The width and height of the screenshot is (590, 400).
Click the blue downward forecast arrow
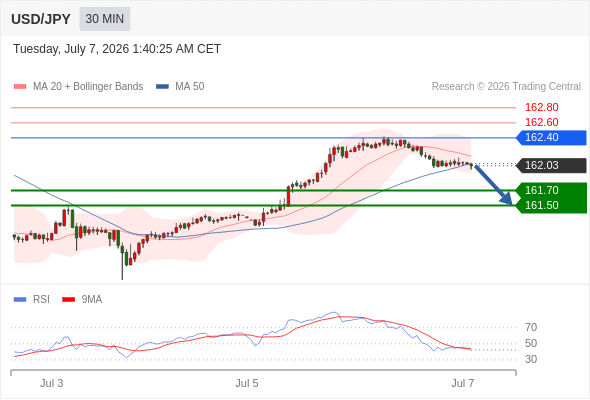click(493, 184)
